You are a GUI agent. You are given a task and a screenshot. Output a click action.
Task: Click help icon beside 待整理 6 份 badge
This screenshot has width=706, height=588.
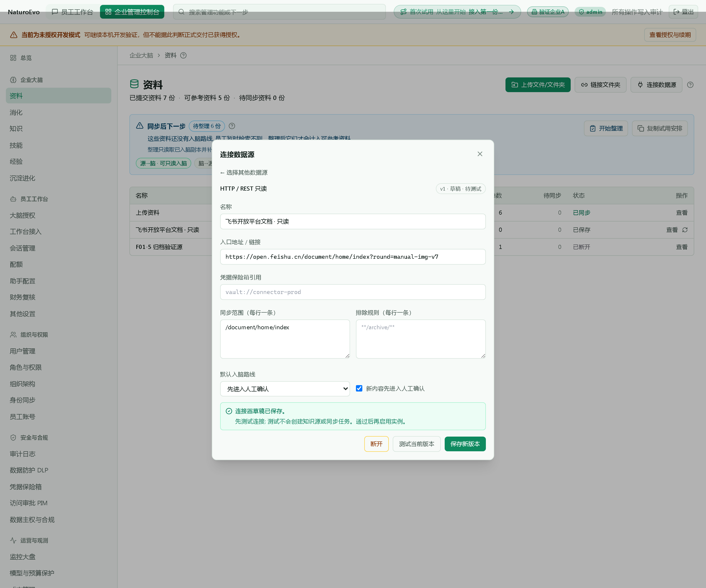(x=232, y=126)
